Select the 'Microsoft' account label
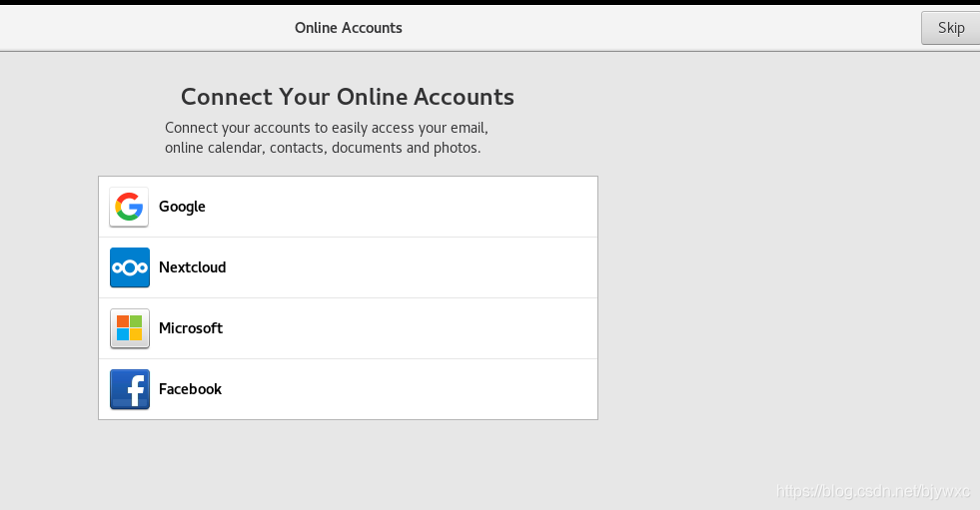Screen dimensions: 980x510 pyautogui.click(x=191, y=328)
